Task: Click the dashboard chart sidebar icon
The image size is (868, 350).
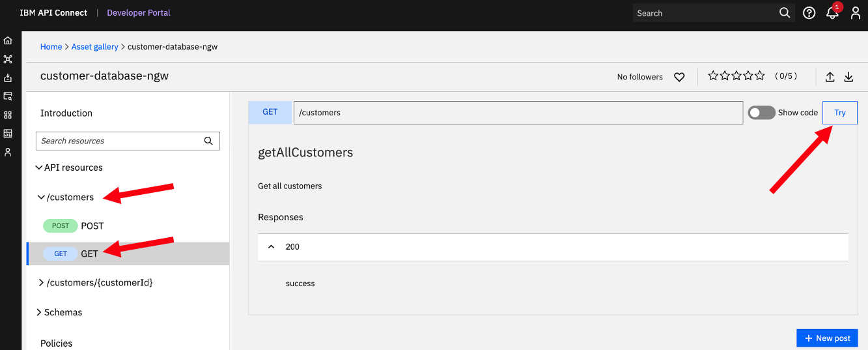Action: pyautogui.click(x=8, y=134)
